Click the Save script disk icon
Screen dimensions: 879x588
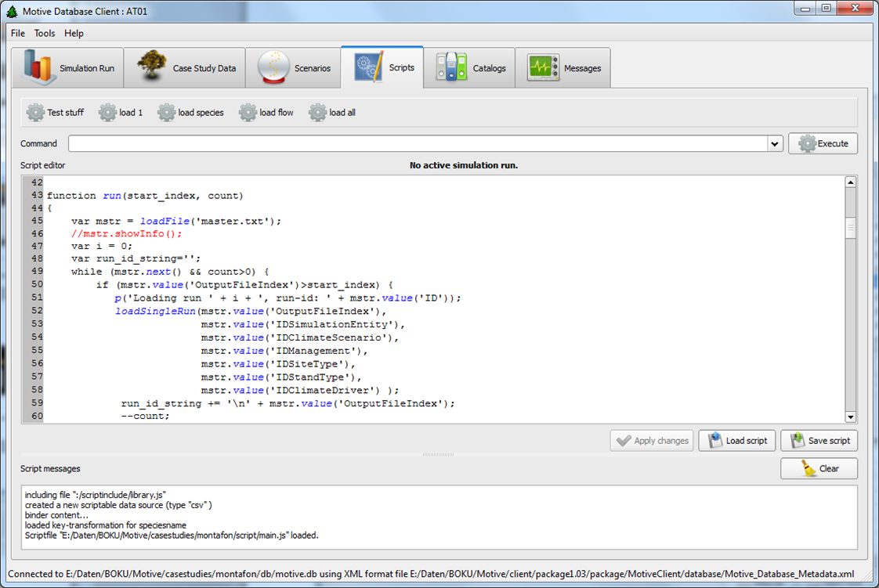tap(798, 440)
